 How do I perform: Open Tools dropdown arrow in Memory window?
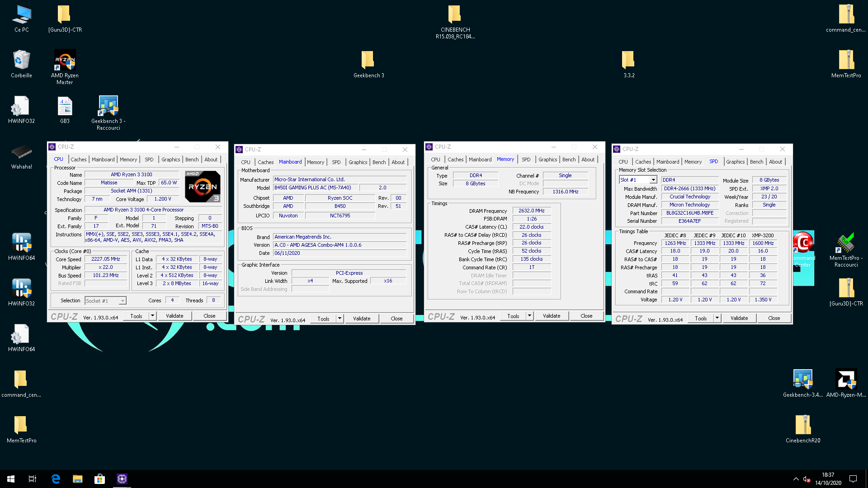(x=529, y=316)
